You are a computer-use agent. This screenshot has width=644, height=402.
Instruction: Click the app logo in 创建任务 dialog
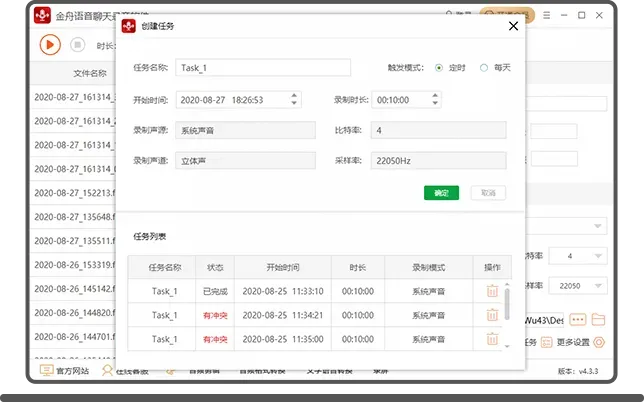129,26
